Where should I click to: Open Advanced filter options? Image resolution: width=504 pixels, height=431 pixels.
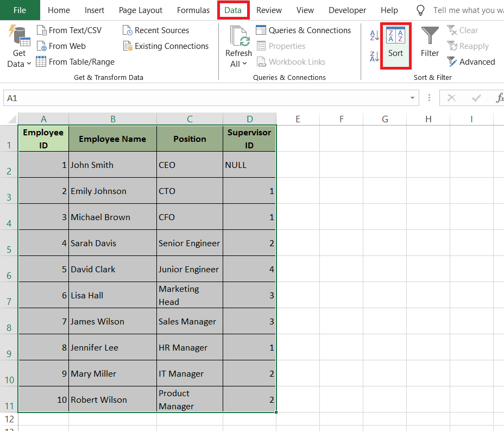(x=471, y=62)
